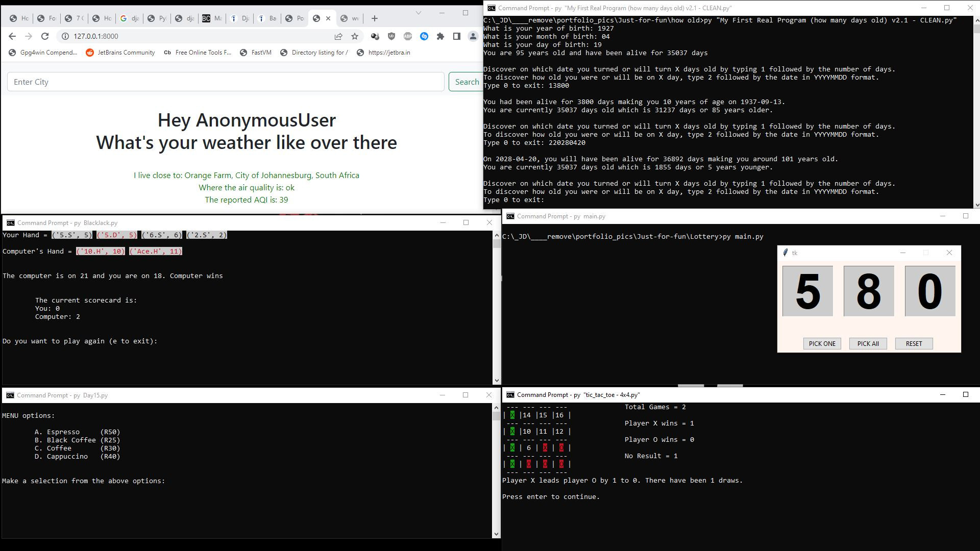The image size is (980, 551).
Task: Toggle Chrome side panel icon
Action: tap(457, 36)
